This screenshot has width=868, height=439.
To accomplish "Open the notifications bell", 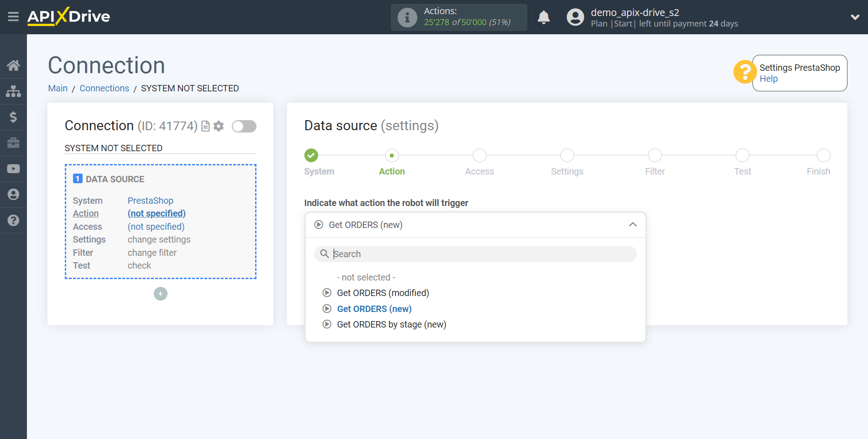I will pyautogui.click(x=544, y=17).
